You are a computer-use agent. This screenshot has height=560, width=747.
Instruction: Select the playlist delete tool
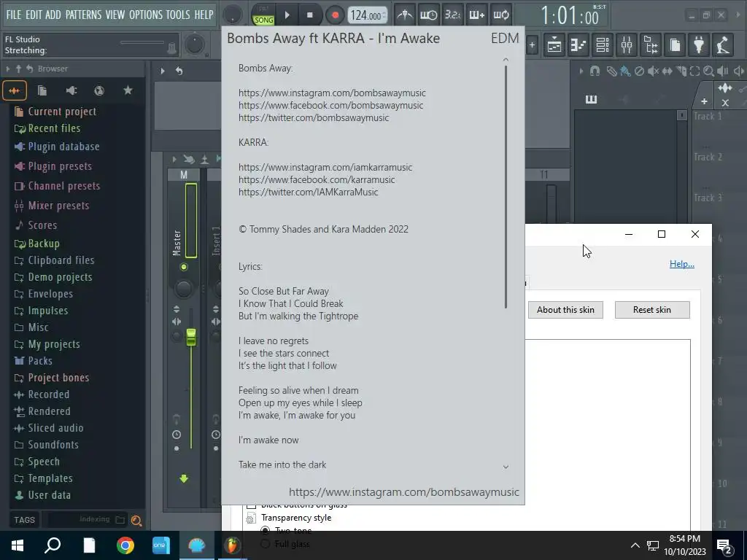639,71
